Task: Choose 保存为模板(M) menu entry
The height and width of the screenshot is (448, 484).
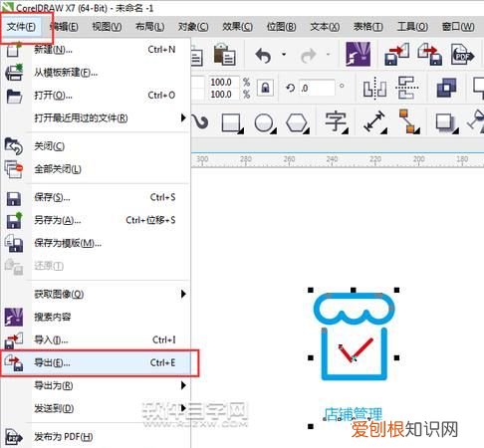Action: [x=97, y=243]
